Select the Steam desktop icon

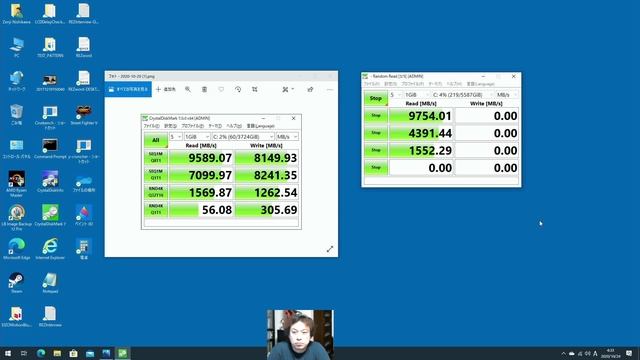tap(16, 282)
